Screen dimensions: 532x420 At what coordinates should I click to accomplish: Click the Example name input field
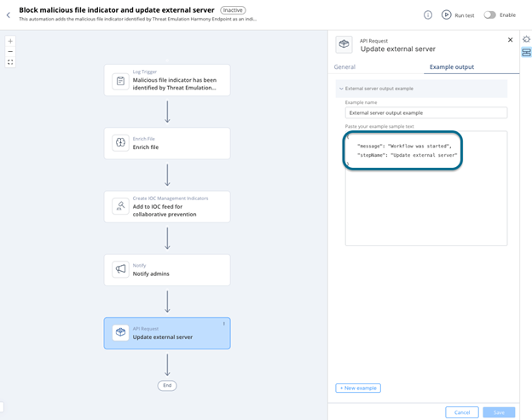point(425,112)
